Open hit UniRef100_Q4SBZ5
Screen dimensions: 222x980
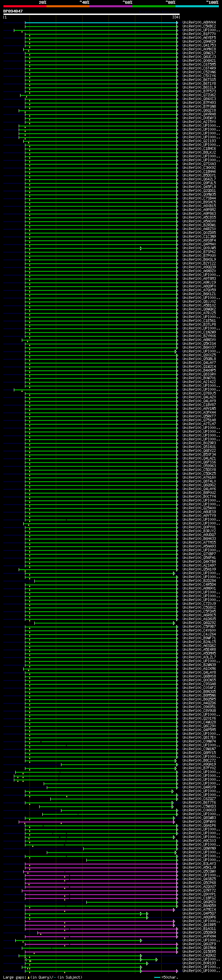[199, 879]
